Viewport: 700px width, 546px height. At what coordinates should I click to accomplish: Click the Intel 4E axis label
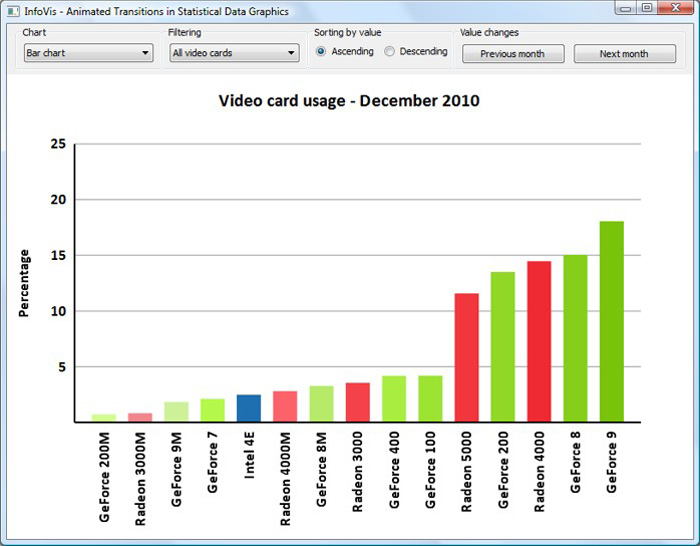click(249, 455)
